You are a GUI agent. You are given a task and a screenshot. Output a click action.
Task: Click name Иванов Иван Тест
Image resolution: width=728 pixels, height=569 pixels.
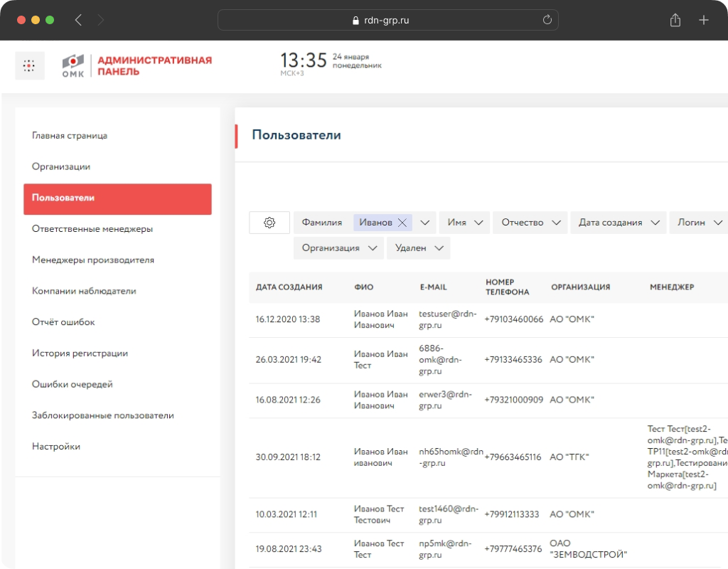click(x=381, y=360)
